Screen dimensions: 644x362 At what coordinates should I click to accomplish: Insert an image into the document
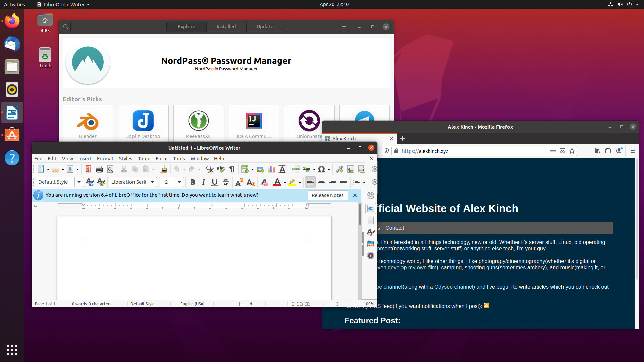[x=261, y=169]
